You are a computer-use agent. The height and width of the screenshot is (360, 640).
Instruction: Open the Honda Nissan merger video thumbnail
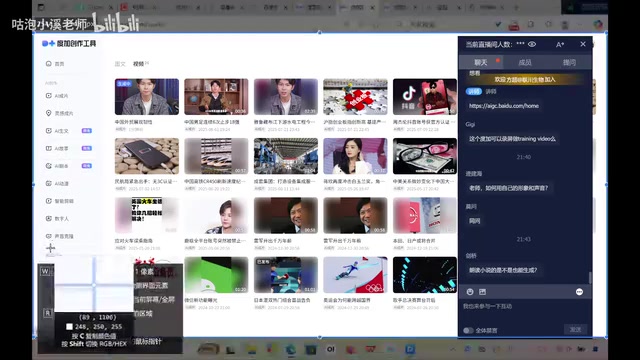coord(424,216)
